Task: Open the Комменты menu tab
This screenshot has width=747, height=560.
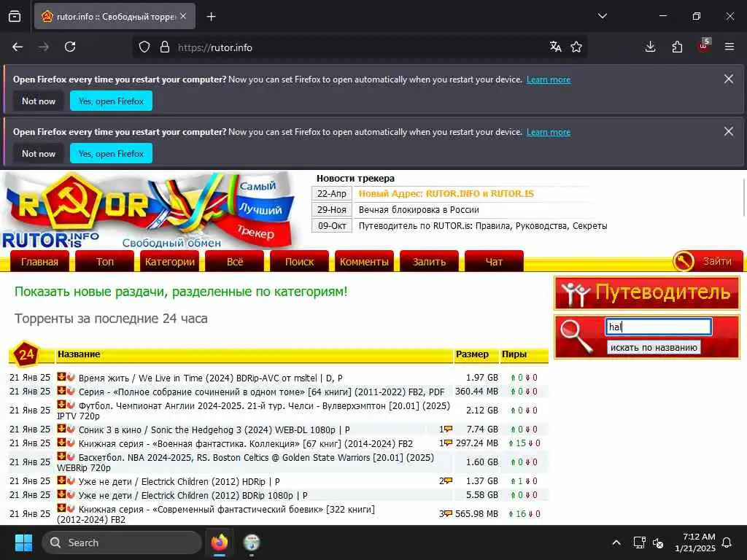Action: (364, 262)
